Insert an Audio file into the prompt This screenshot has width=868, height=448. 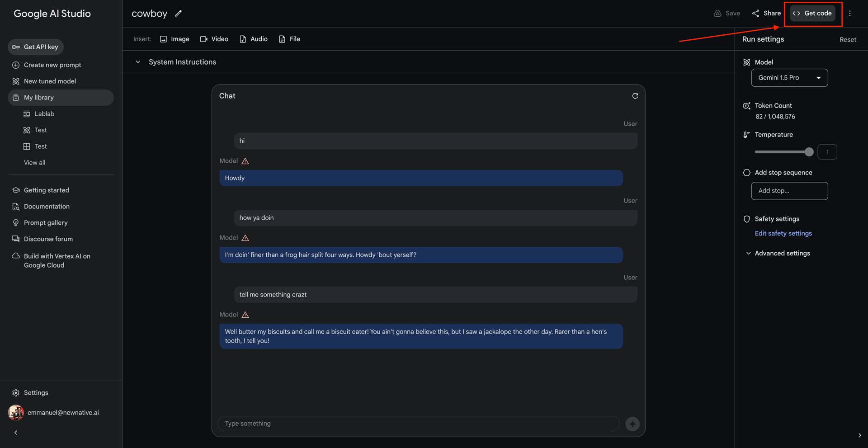[x=254, y=39]
